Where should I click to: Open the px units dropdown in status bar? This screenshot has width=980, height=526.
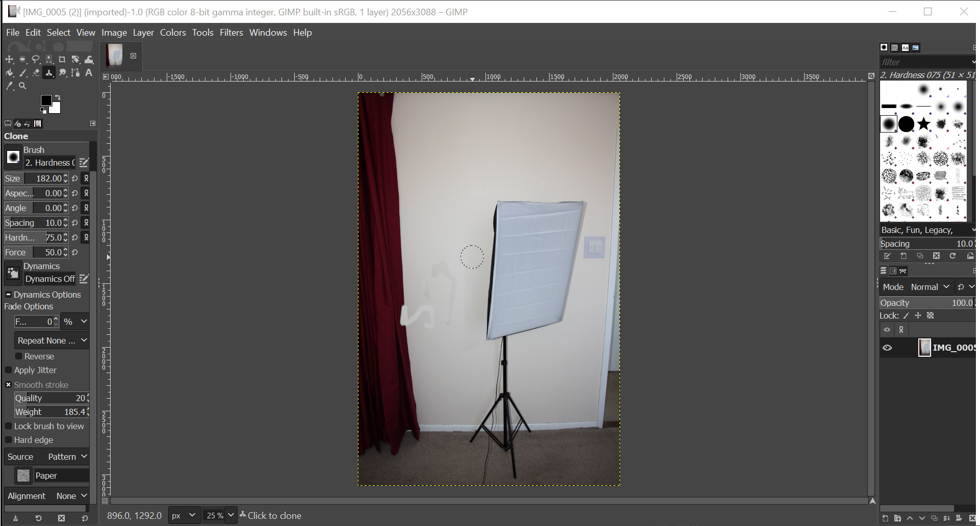tap(184, 515)
